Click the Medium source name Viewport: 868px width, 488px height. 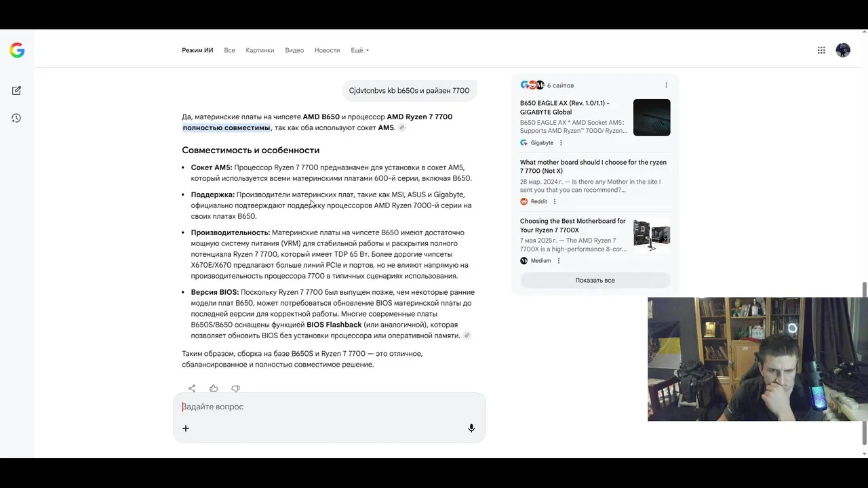click(x=540, y=261)
